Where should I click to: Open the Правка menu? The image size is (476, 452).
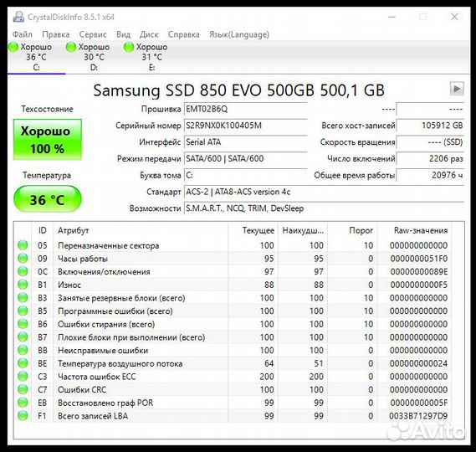point(56,34)
